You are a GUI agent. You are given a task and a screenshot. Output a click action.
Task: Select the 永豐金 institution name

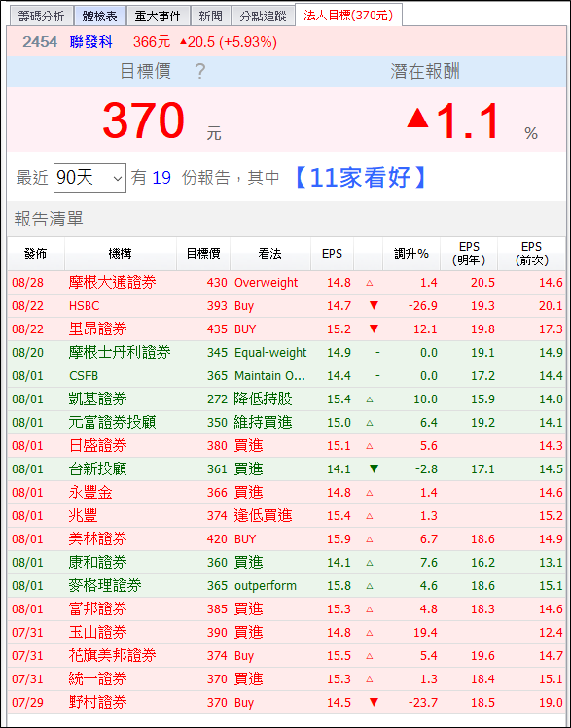(90, 493)
